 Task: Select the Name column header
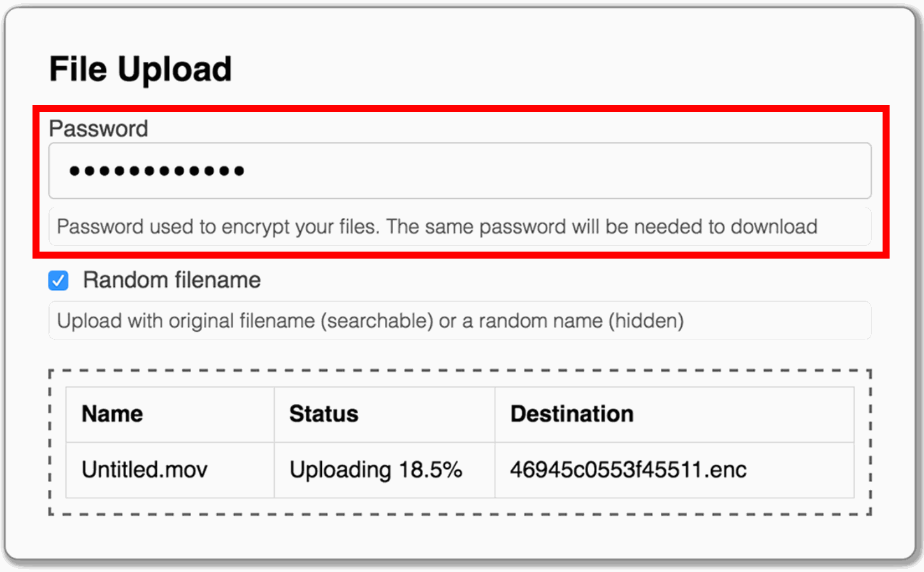coord(112,413)
